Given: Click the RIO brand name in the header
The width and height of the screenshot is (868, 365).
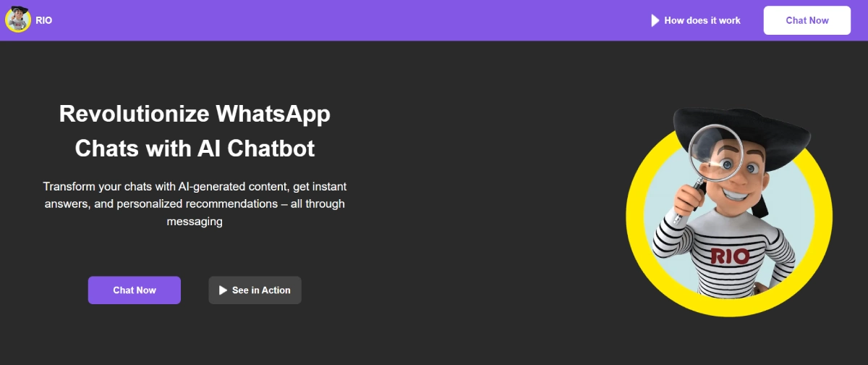Looking at the screenshot, I should pyautogui.click(x=43, y=20).
